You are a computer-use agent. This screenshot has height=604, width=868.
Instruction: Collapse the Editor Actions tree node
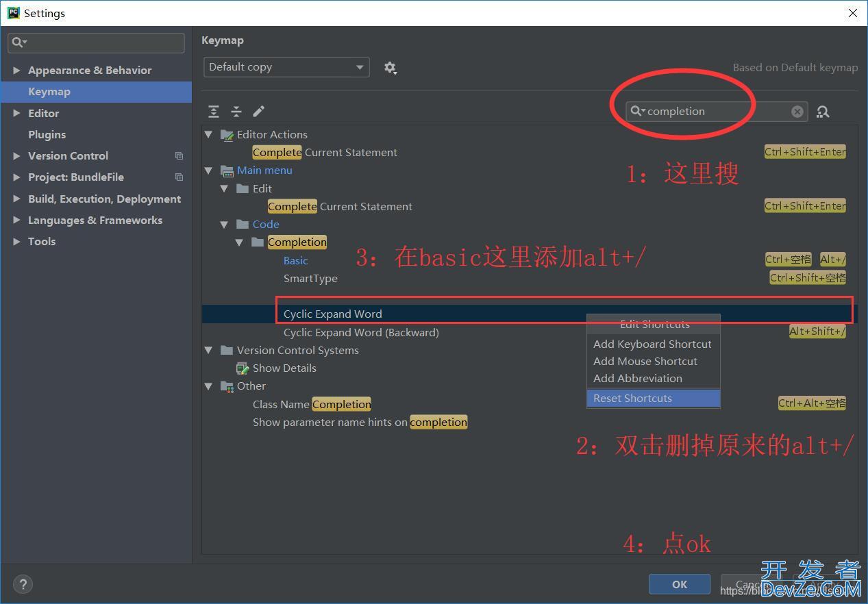click(208, 135)
